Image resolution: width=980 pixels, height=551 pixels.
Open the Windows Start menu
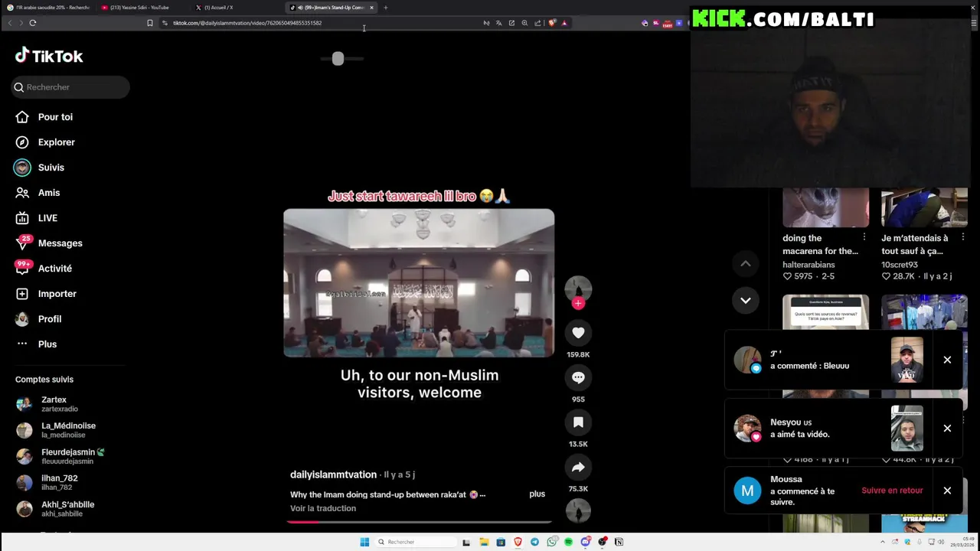point(364,542)
